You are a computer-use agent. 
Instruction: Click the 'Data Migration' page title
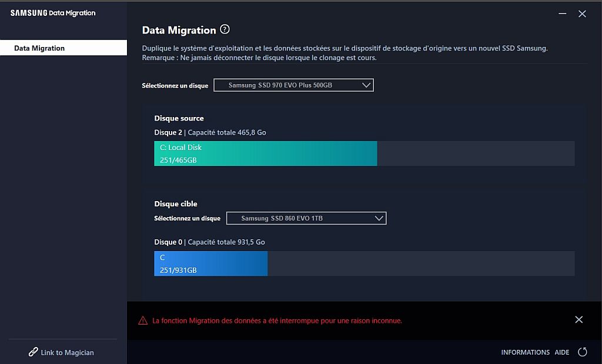(179, 30)
